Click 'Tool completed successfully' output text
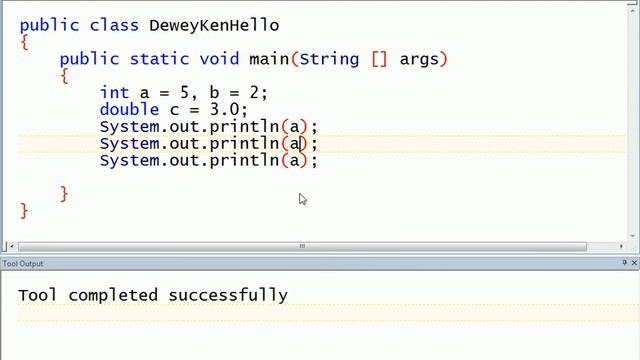Viewport: 640px width, 360px height. coord(153,295)
